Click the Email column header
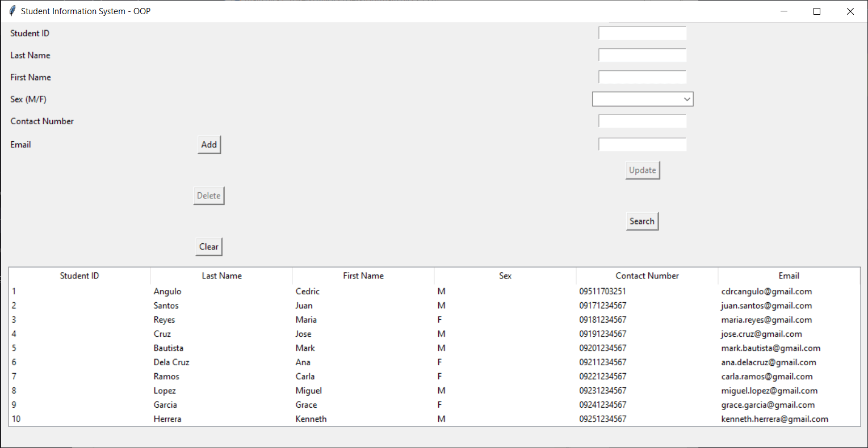 [x=789, y=276]
